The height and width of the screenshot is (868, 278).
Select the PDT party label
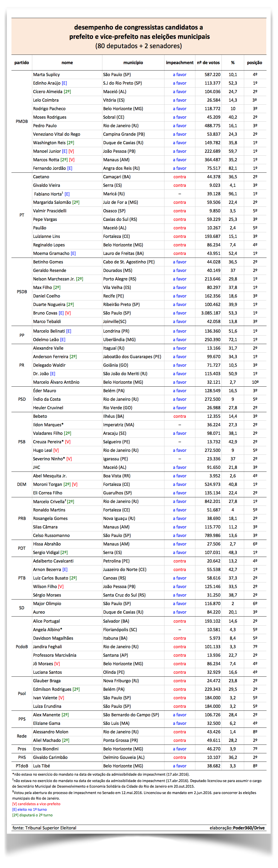click(22, 548)
